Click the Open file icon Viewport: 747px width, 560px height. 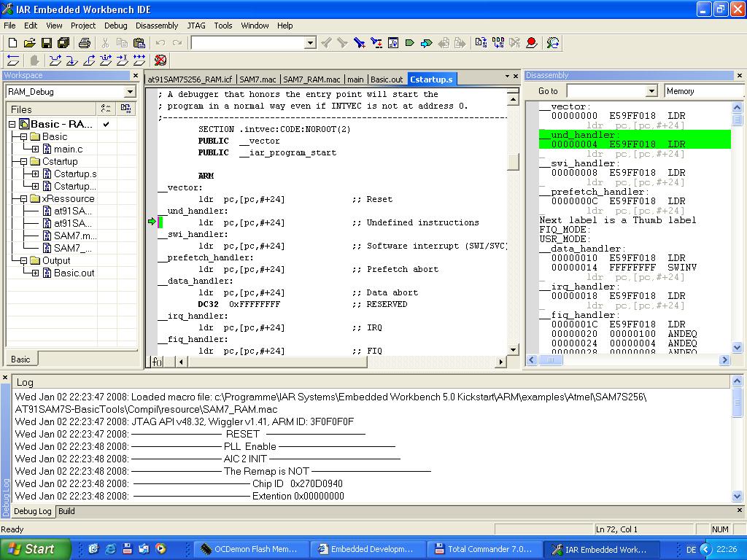(29, 43)
